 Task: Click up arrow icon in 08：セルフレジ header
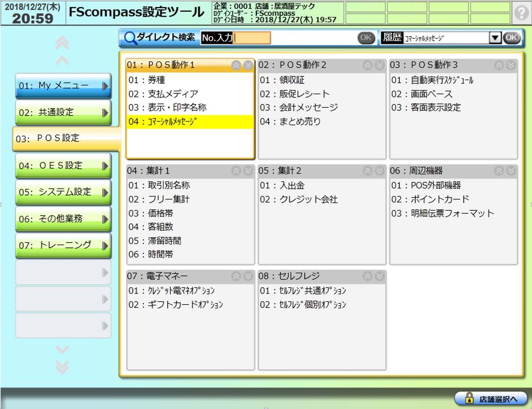pos(367,276)
